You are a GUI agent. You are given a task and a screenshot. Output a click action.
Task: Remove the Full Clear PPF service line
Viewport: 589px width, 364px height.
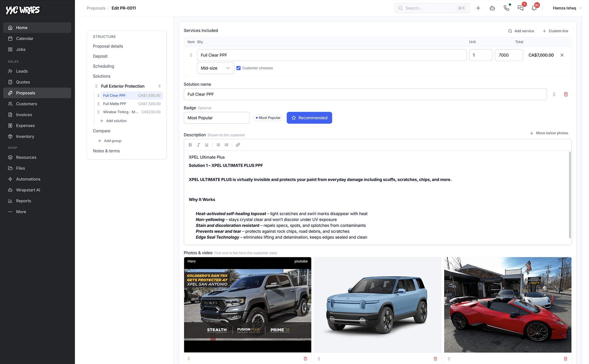click(x=562, y=55)
